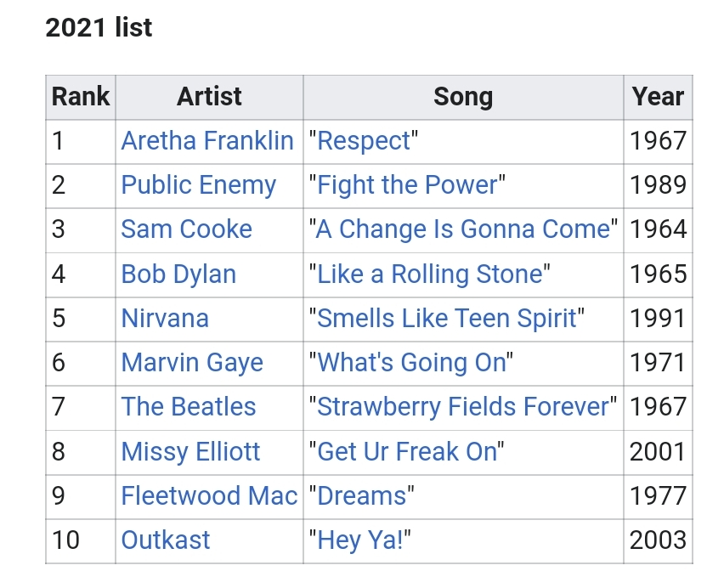Open "A Change Is Gonna Come" link

click(x=463, y=229)
